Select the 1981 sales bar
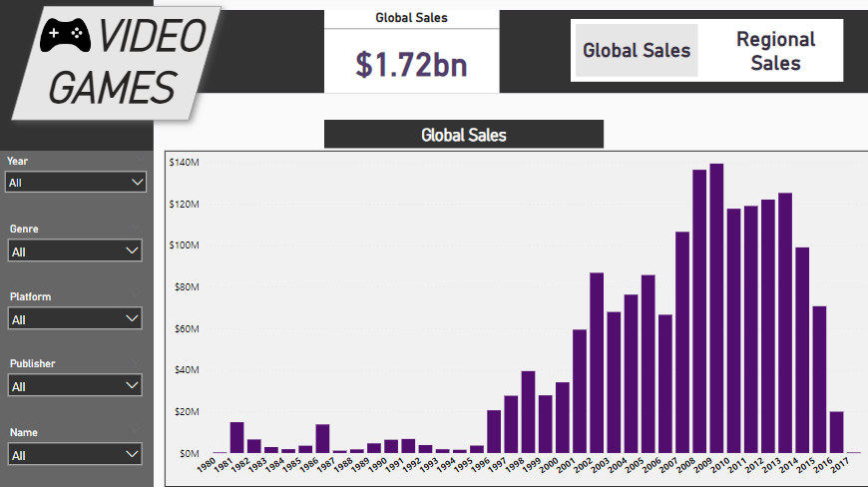The width and height of the screenshot is (868, 487). click(236, 438)
